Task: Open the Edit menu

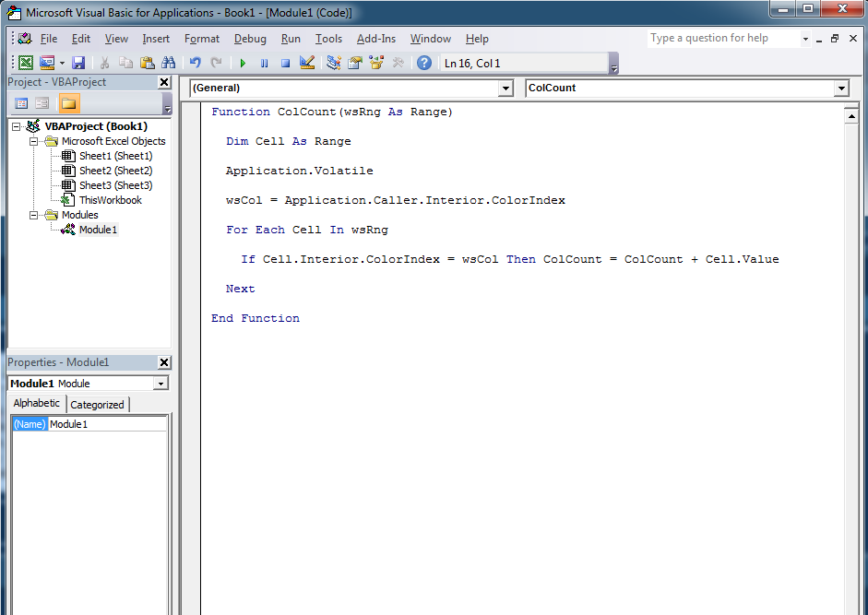Action: pos(81,39)
